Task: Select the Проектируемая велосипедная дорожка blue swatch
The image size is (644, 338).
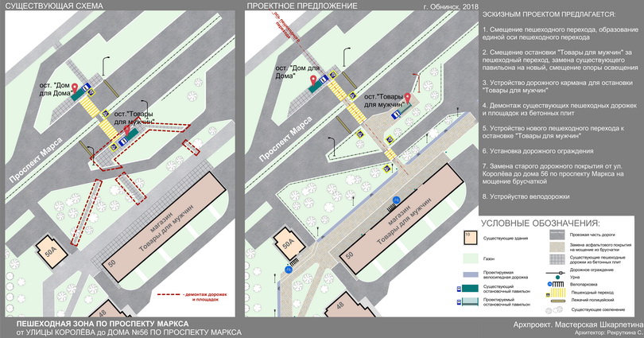Action: click(x=471, y=275)
